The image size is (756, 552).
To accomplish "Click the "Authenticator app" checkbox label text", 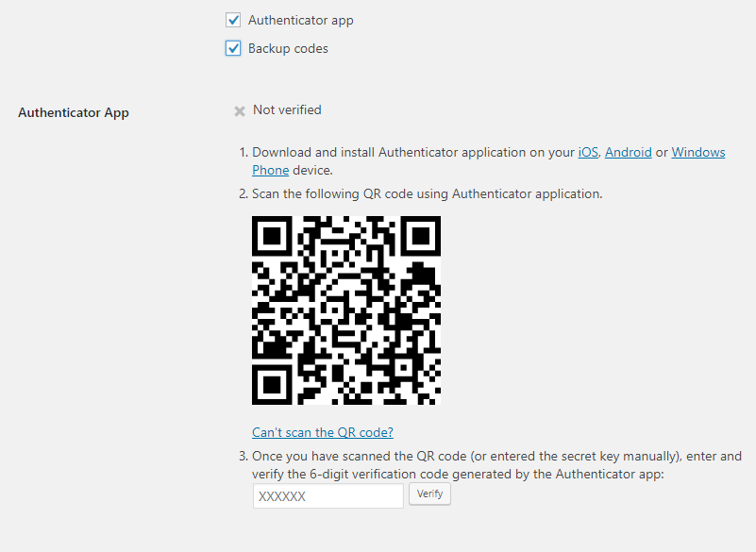I will [x=301, y=20].
